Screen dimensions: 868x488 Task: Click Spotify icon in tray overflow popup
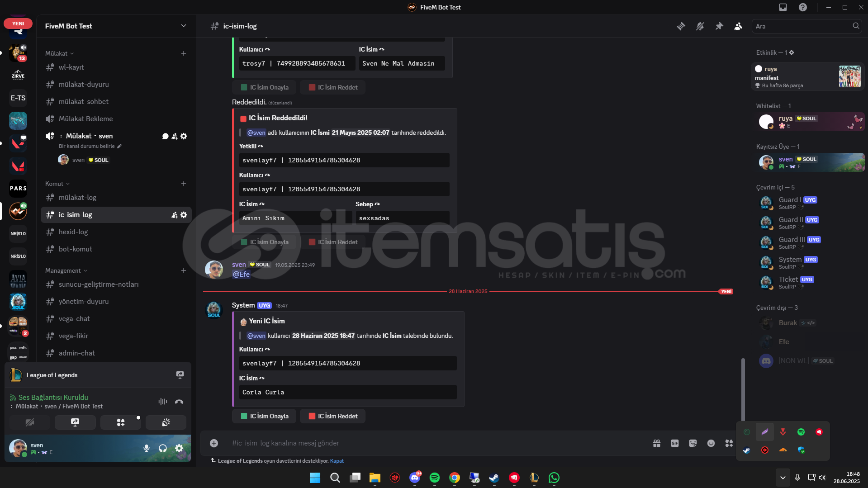801,432
